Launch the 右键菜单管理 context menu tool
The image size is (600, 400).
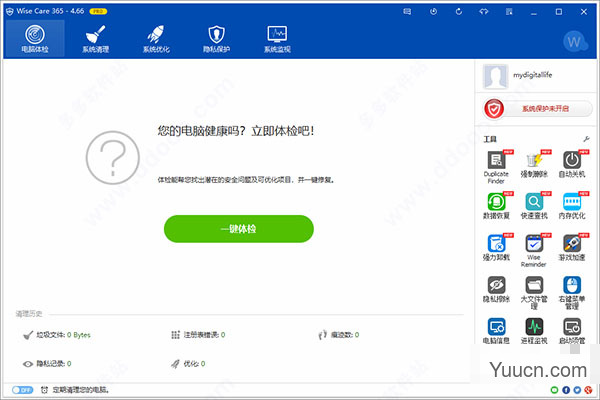[x=572, y=292]
